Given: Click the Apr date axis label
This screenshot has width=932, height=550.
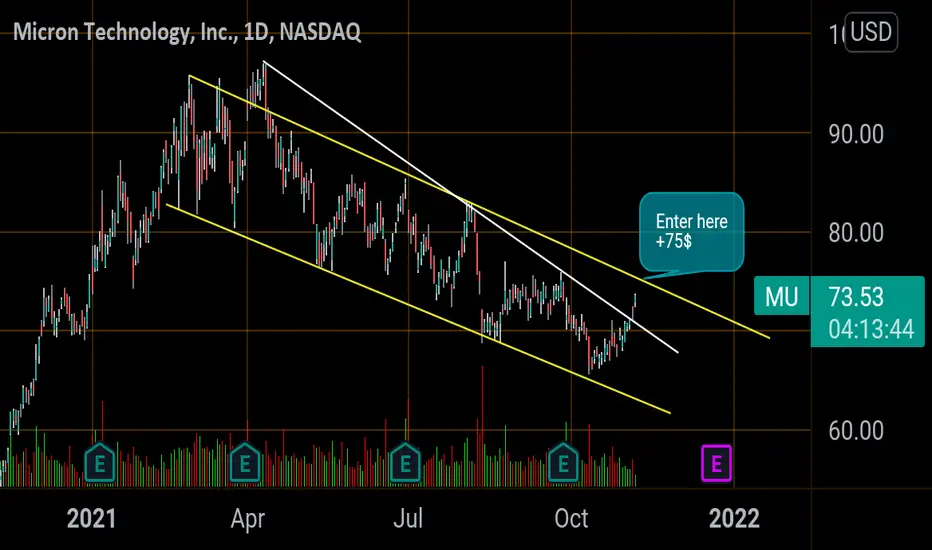Looking at the screenshot, I should (x=247, y=520).
